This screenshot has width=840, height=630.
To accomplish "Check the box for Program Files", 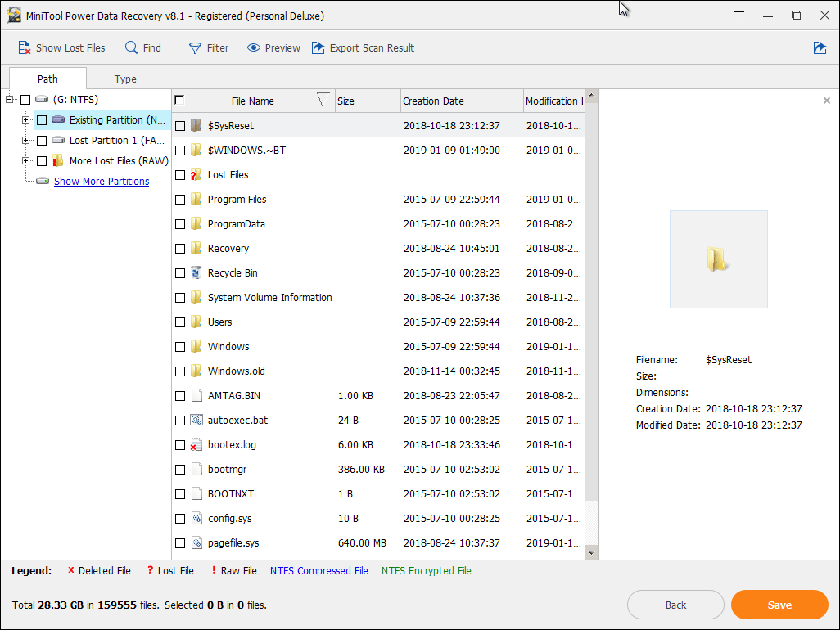I will pyautogui.click(x=180, y=200).
